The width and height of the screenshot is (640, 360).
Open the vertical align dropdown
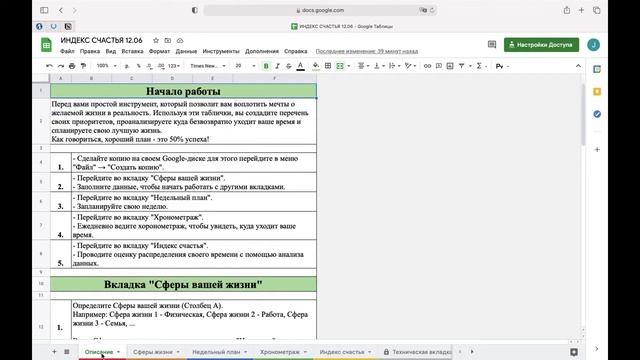tap(379, 66)
